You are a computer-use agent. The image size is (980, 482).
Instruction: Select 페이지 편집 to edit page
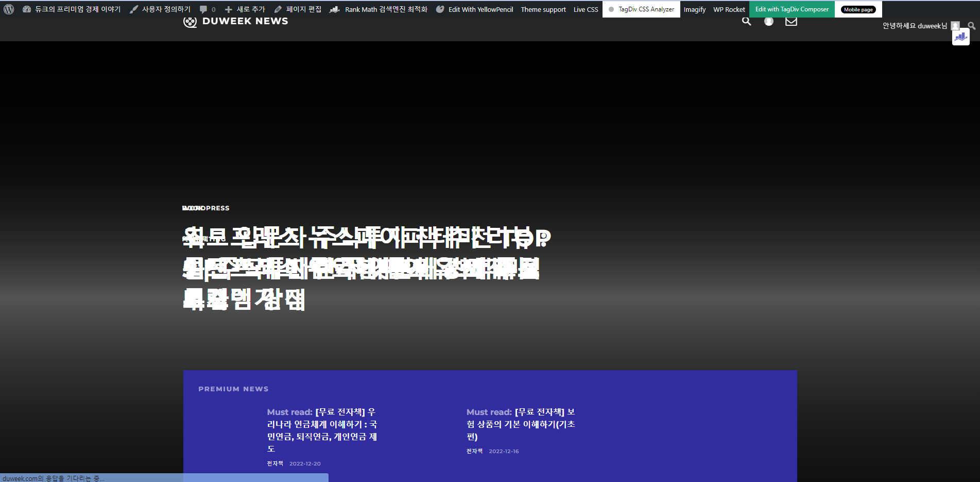298,9
